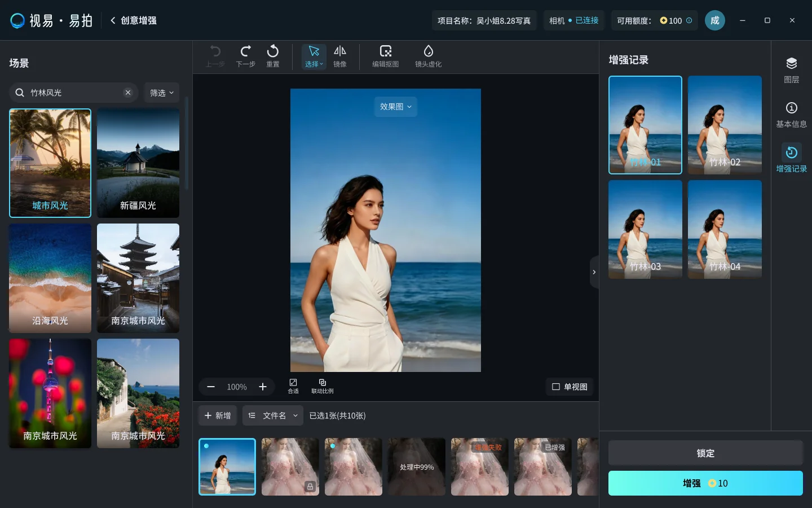
Task: Click the zoom in plus button
Action: pyautogui.click(x=263, y=387)
